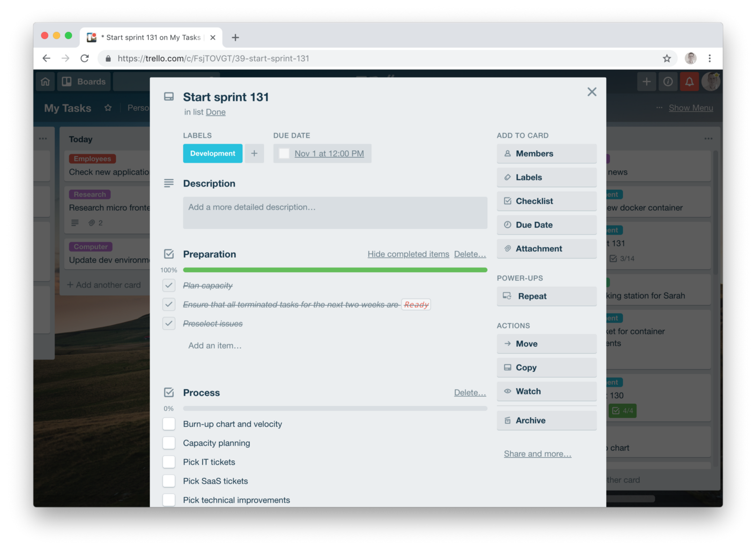
Task: Click the 4/4 checklist badge
Action: click(x=623, y=411)
